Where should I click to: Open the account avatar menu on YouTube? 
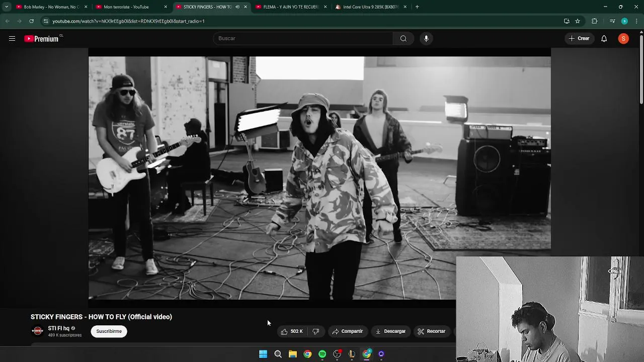point(623,39)
